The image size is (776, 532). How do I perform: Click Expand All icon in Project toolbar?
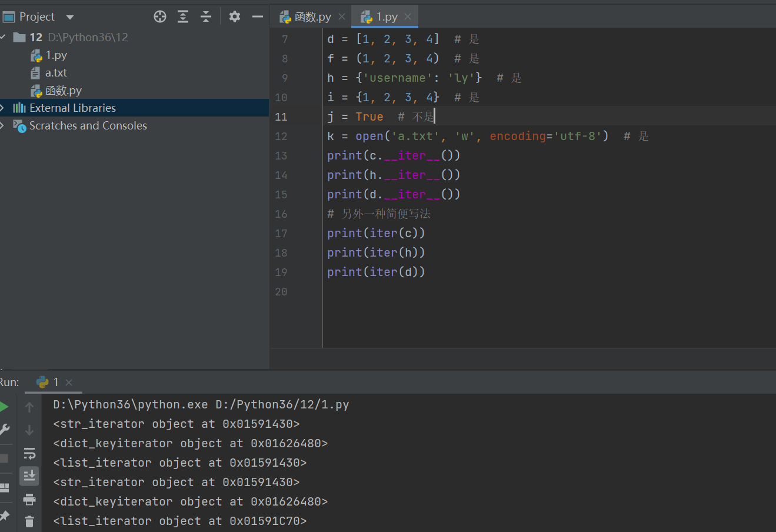point(183,16)
